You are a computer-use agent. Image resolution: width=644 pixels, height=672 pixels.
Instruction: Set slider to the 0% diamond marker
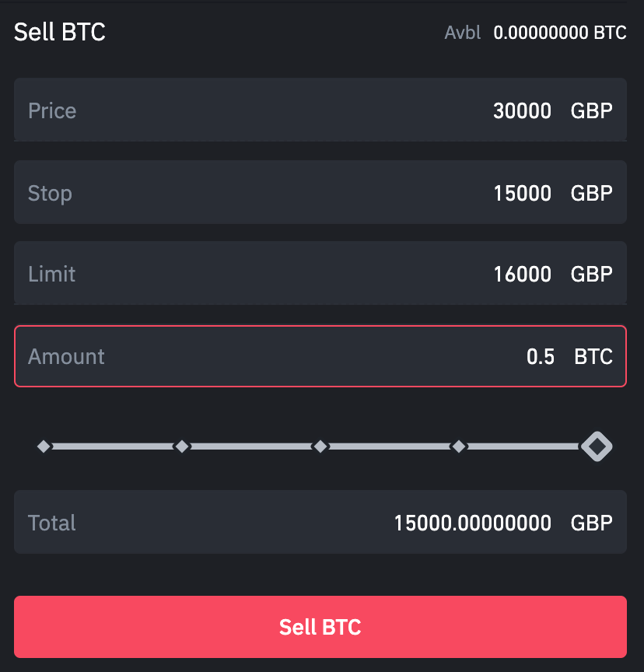[44, 446]
